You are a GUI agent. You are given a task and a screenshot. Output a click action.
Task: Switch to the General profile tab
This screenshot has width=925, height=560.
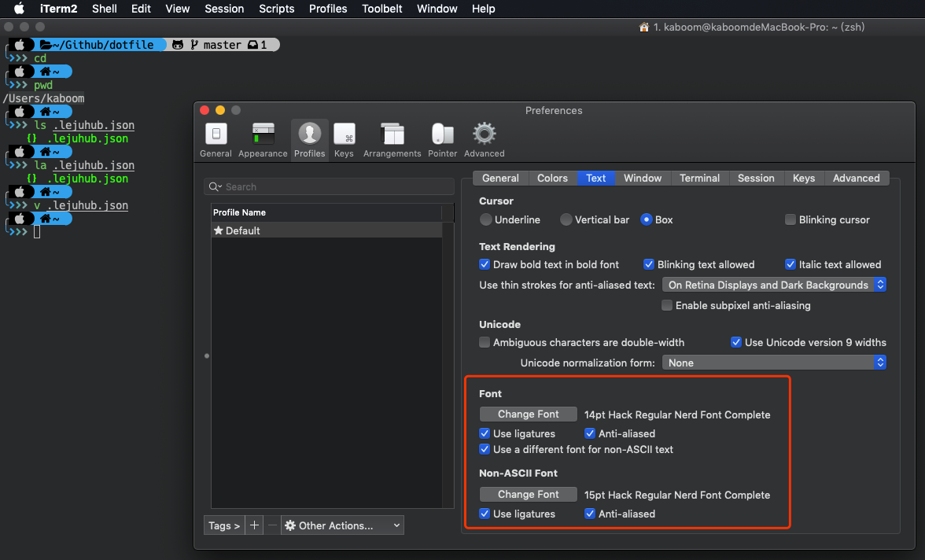500,179
